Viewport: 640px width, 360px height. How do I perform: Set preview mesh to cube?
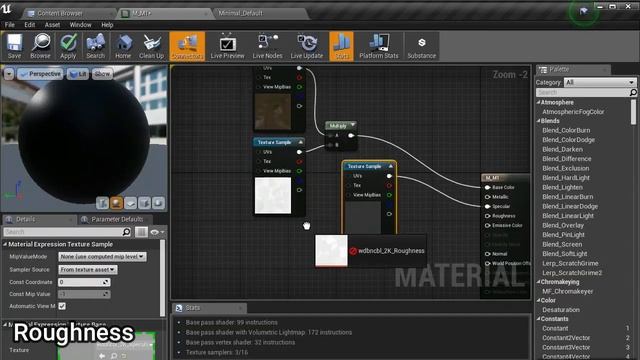tap(144, 202)
